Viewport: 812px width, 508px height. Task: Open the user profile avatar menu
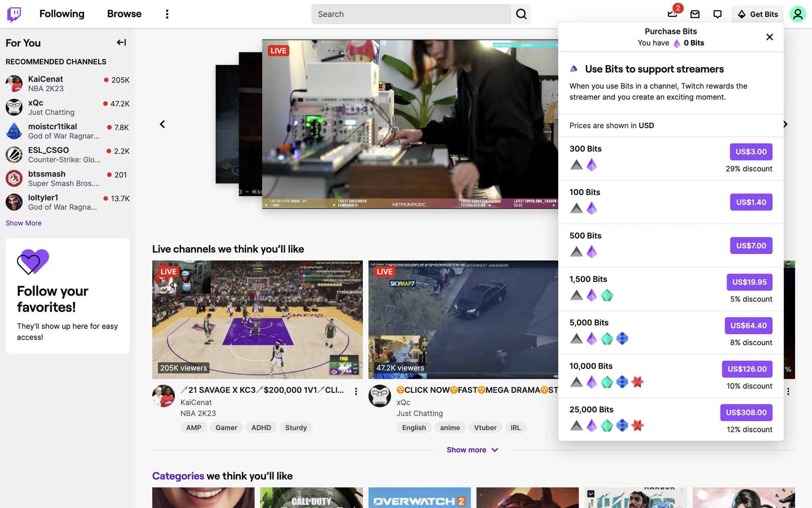(x=797, y=14)
